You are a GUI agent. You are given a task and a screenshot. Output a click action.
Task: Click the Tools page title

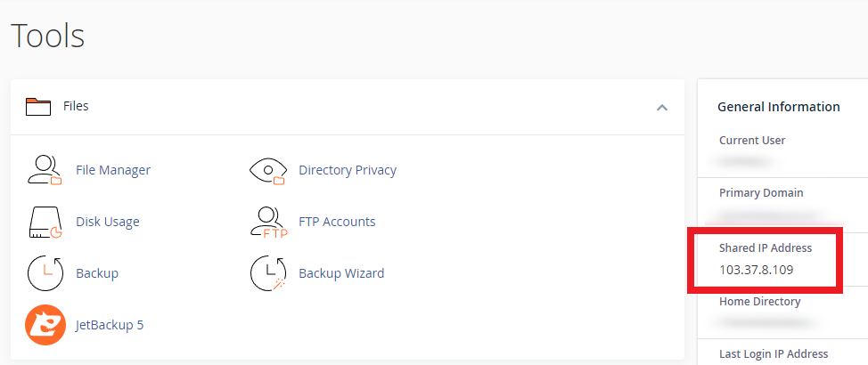tap(48, 36)
